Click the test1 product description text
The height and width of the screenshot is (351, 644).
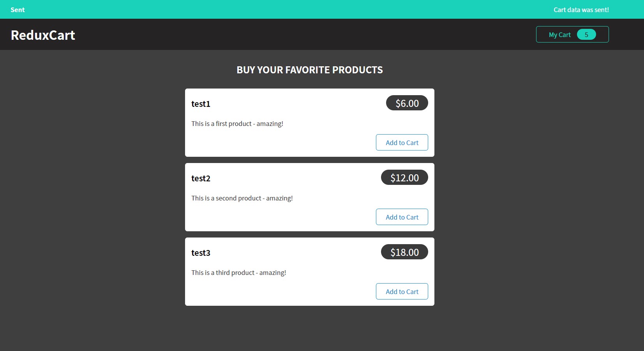(x=237, y=124)
